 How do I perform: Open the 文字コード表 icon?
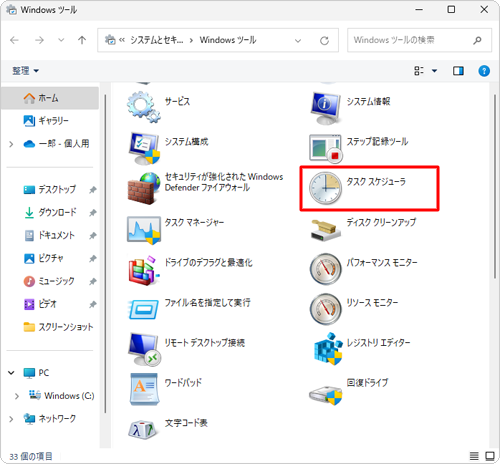[x=142, y=429]
